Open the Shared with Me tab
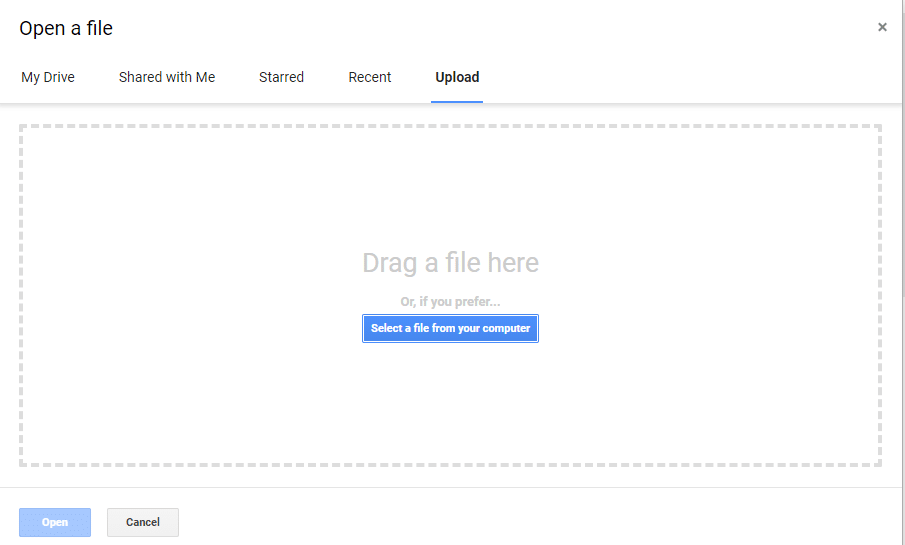The image size is (905, 545). click(167, 77)
